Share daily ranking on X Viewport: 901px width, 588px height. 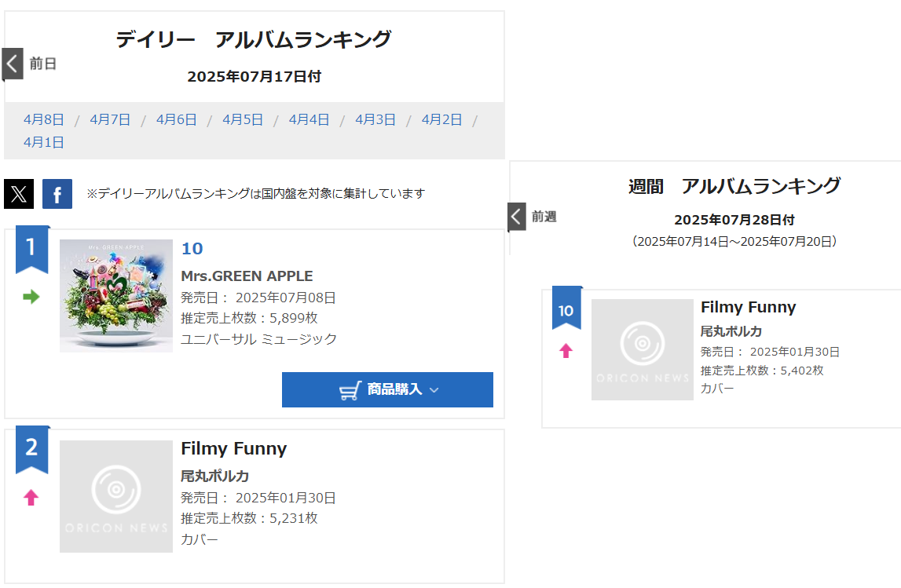pos(19,193)
